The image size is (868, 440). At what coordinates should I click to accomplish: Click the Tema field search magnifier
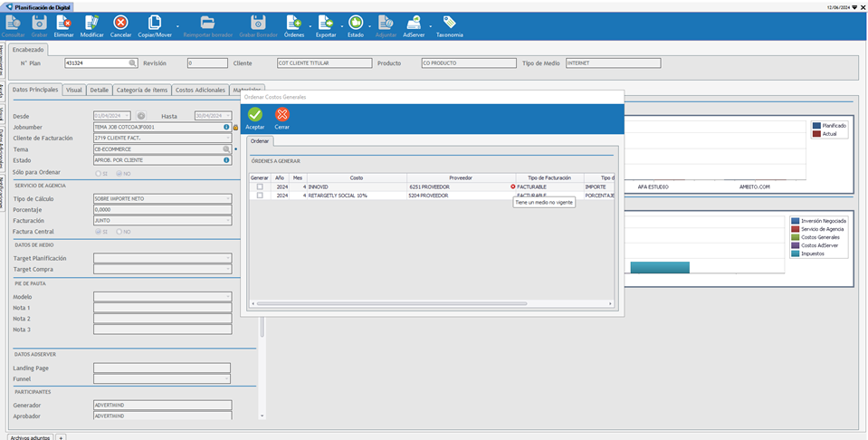(x=226, y=149)
